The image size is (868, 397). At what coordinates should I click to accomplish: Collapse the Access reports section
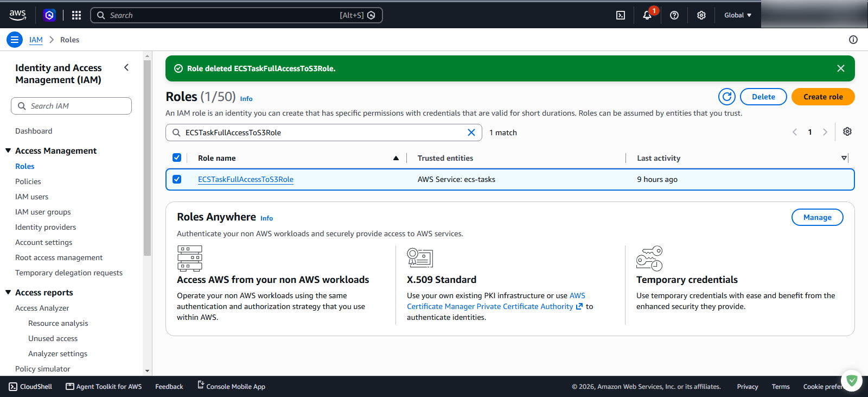pyautogui.click(x=8, y=292)
